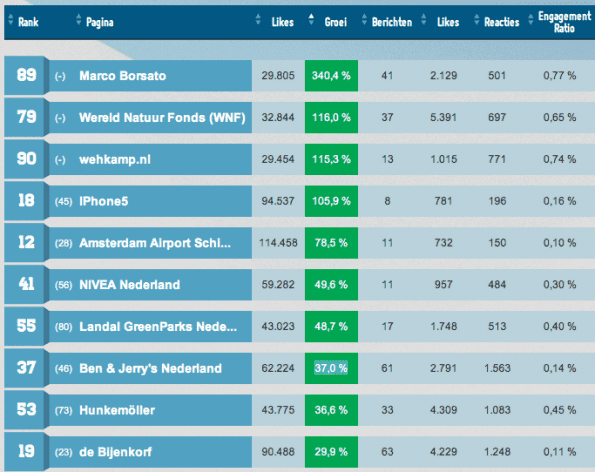Click rank number 41 badge
The width and height of the screenshot is (595, 472).
coord(27,284)
